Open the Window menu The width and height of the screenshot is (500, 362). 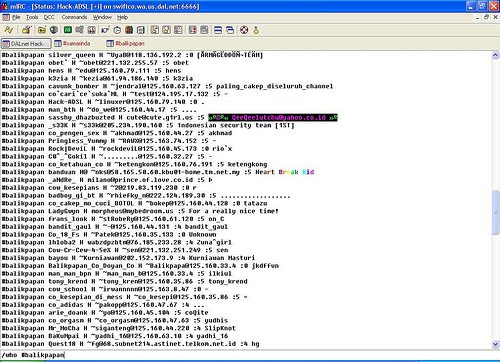(x=102, y=17)
